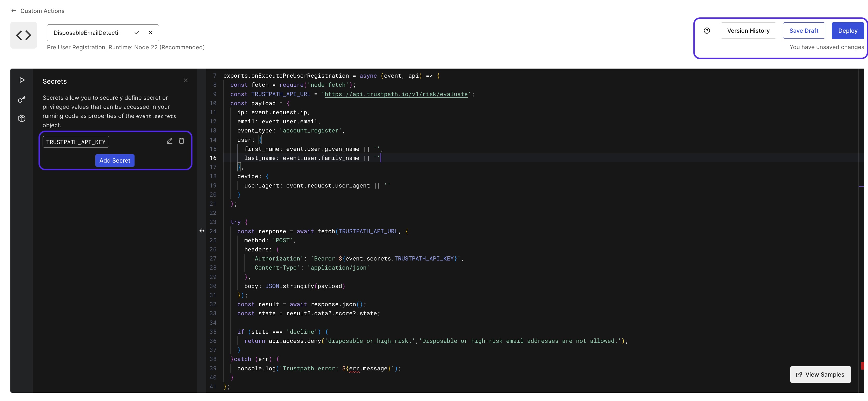Open View Samples

click(x=820, y=374)
